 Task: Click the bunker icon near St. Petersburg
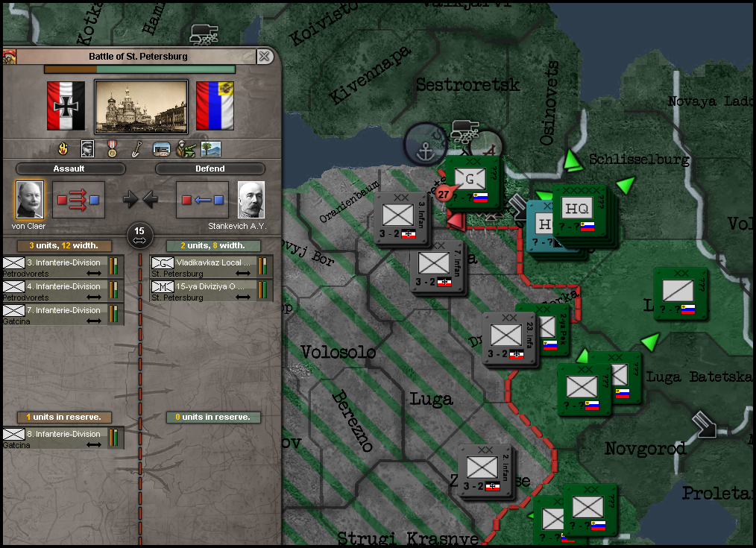[x=464, y=133]
